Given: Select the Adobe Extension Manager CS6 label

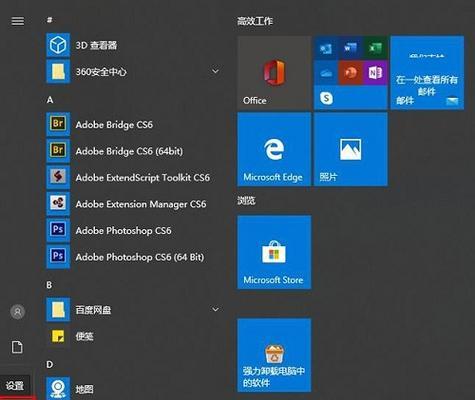Looking at the screenshot, I should [x=141, y=204].
